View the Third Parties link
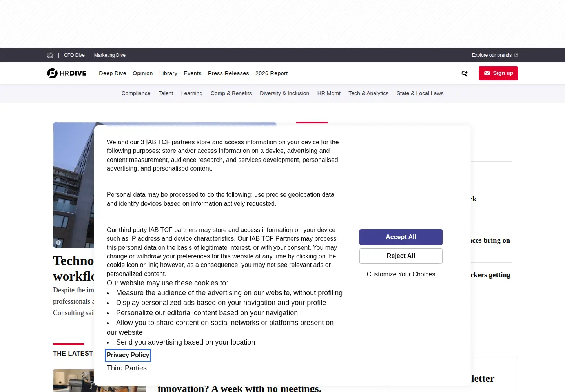This screenshot has width=565, height=392. tap(127, 368)
